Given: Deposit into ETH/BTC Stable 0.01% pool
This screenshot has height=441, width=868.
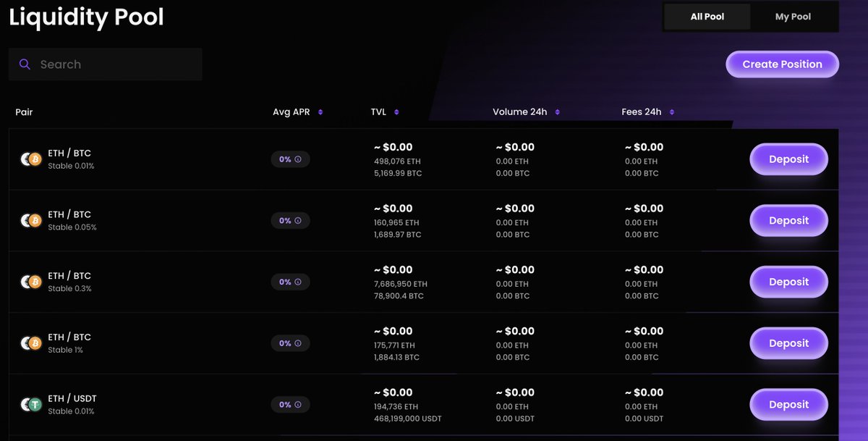Looking at the screenshot, I should point(788,159).
